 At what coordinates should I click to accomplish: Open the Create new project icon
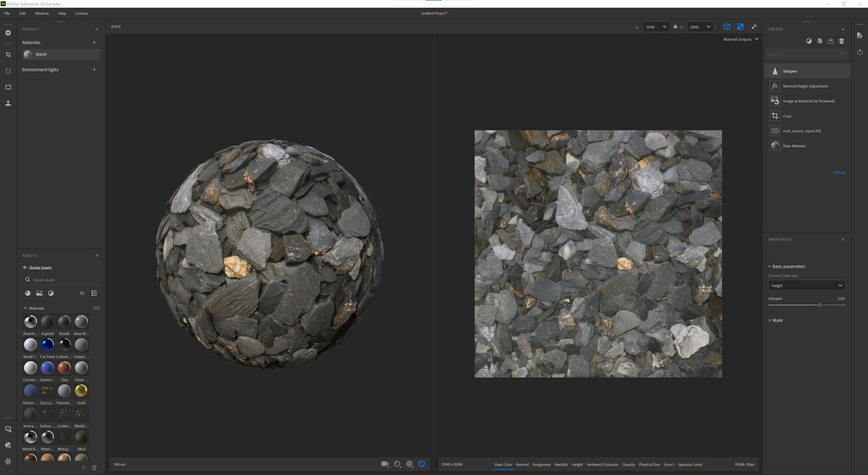(x=8, y=33)
